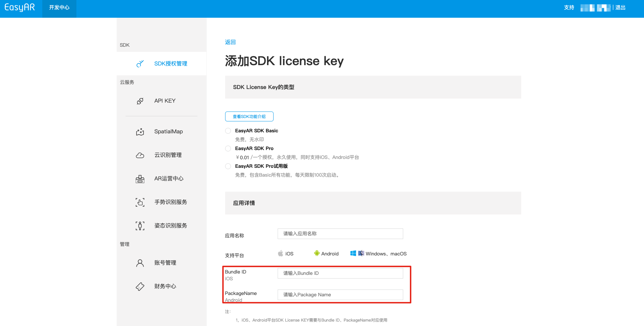Open API KEY via its chain-link icon

point(140,101)
